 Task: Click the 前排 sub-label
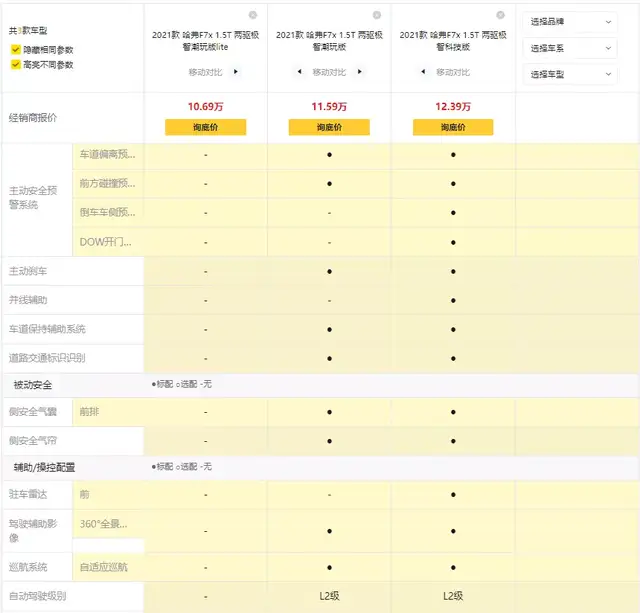pyautogui.click(x=89, y=412)
